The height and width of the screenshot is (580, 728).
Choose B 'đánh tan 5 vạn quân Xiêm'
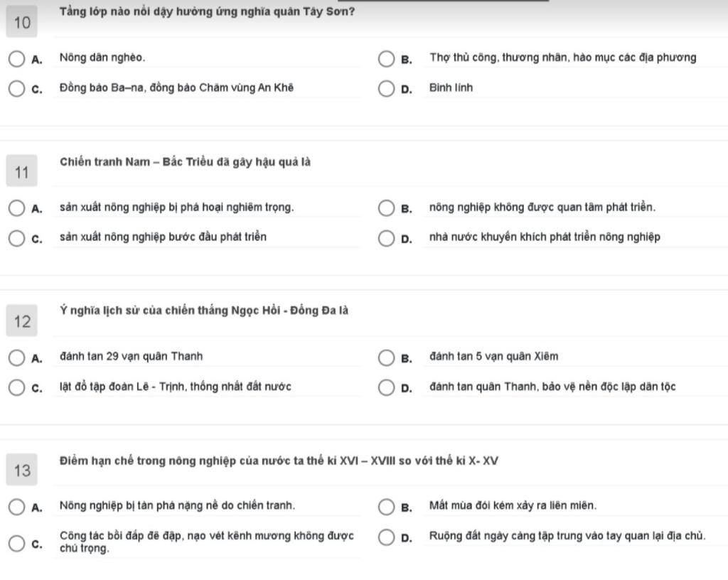pyautogui.click(x=386, y=358)
